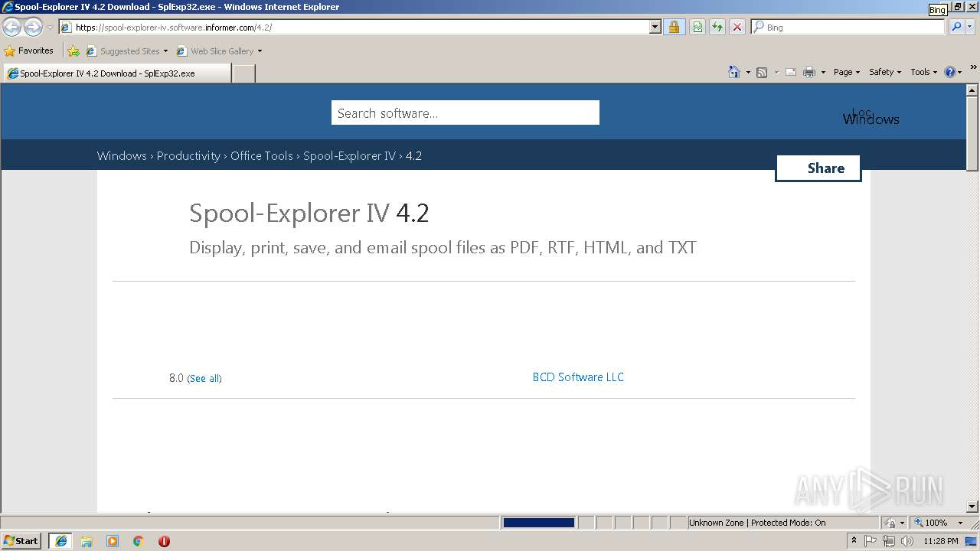Expand the address bar history dropdown
The height and width of the screenshot is (551, 980).
[655, 27]
